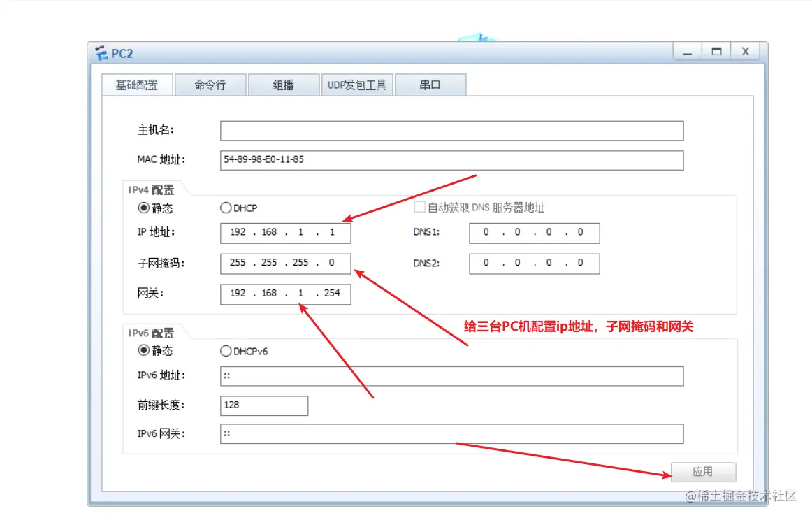Click the MAC 地址 field

click(x=451, y=160)
